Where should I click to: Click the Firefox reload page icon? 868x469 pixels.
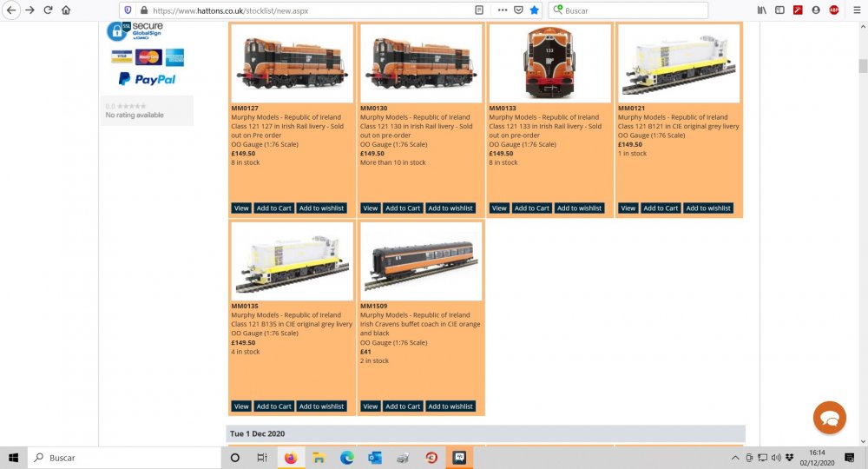point(48,10)
